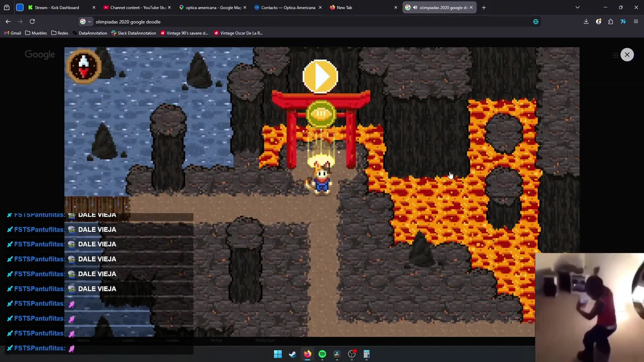Screen dimensions: 644x362
Task: Open the Google search engine dropdown
Action: [86, 22]
